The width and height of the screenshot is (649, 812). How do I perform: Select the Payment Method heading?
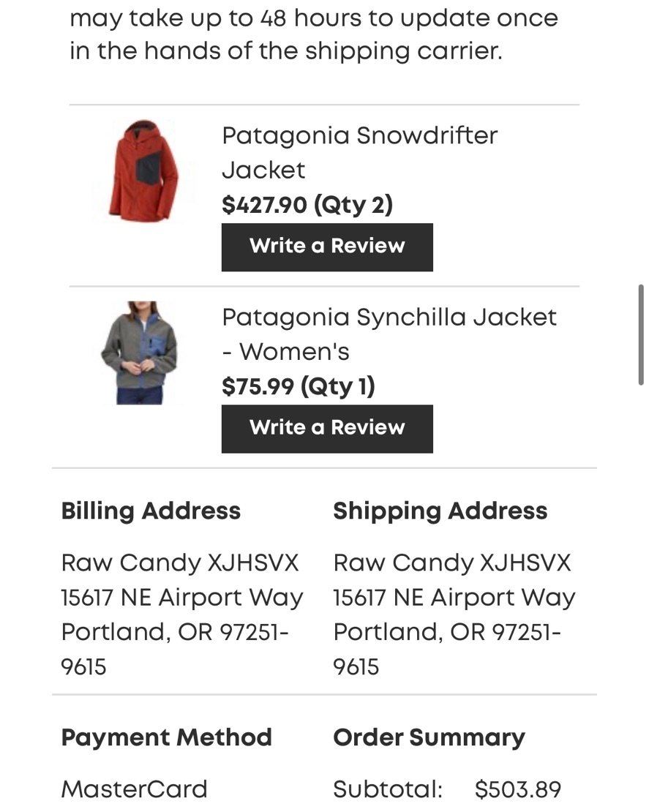pos(166,737)
